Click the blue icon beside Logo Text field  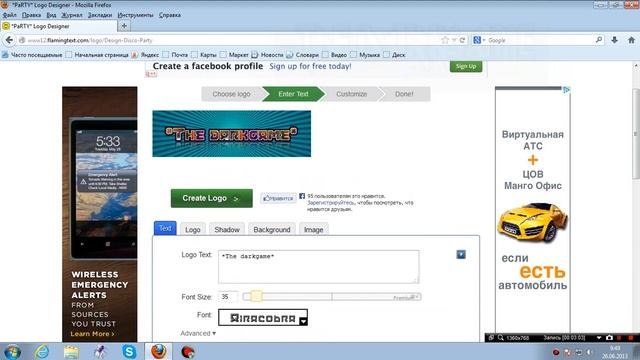click(461, 255)
